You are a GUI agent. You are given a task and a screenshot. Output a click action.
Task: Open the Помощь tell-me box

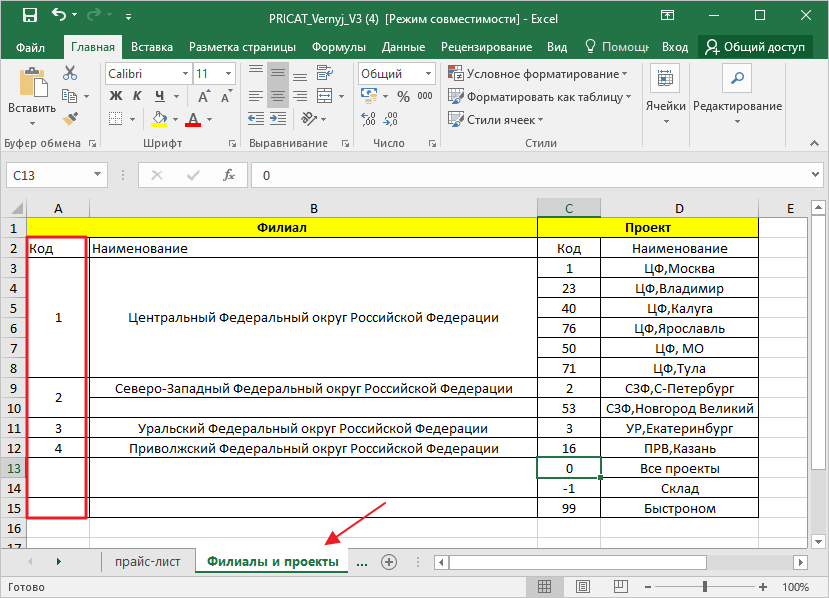617,47
